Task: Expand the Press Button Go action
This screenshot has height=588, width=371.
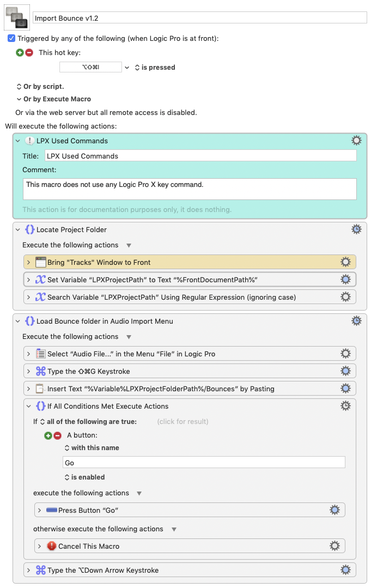Action: tap(39, 511)
